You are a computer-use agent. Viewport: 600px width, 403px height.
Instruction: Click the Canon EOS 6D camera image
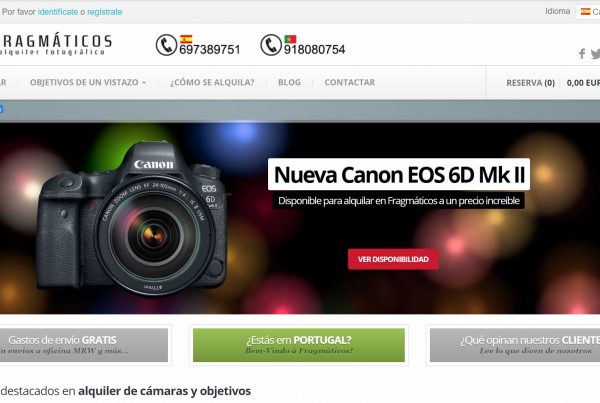click(x=133, y=218)
